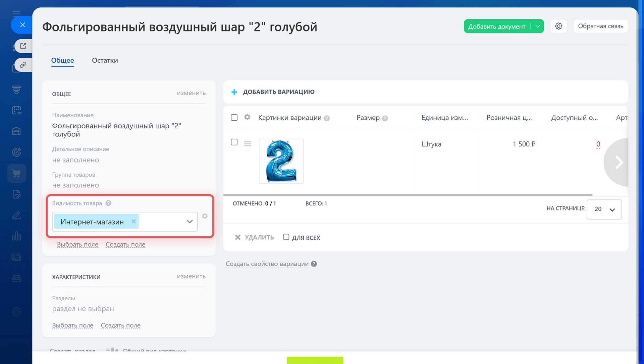Image resolution: width=644 pixels, height=364 pixels.
Task: Click the table columns settings gear
Action: coord(247,117)
